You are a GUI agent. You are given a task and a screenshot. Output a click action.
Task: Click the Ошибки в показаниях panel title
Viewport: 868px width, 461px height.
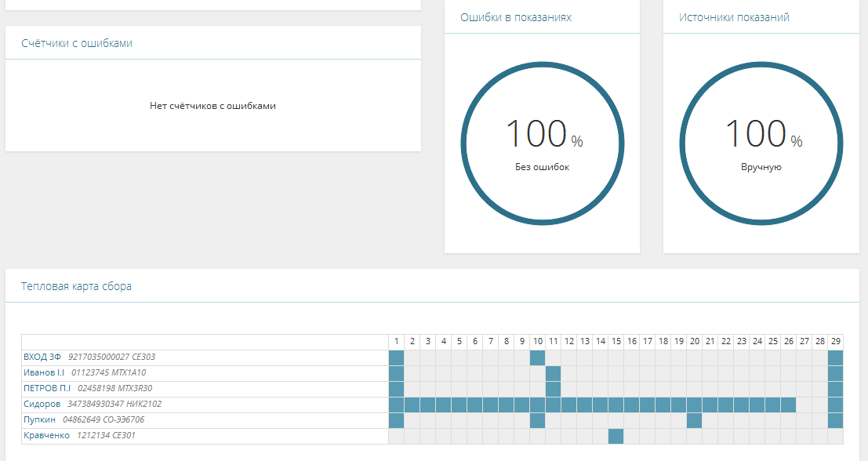click(x=515, y=17)
